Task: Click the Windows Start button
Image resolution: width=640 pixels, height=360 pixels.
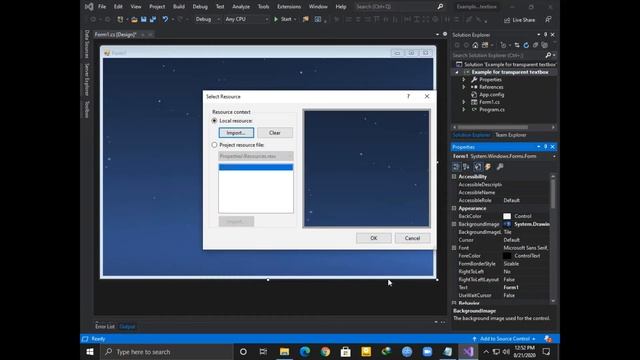Action: (90, 351)
